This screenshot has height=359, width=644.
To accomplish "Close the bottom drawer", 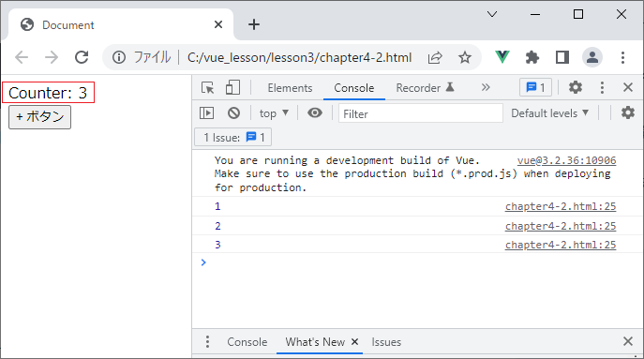I will 628,341.
